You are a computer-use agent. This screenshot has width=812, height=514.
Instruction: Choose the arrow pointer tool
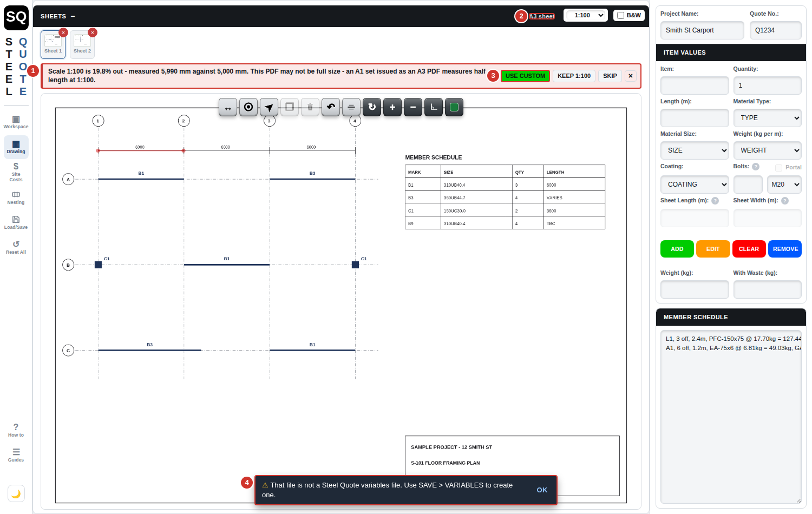pyautogui.click(x=269, y=107)
